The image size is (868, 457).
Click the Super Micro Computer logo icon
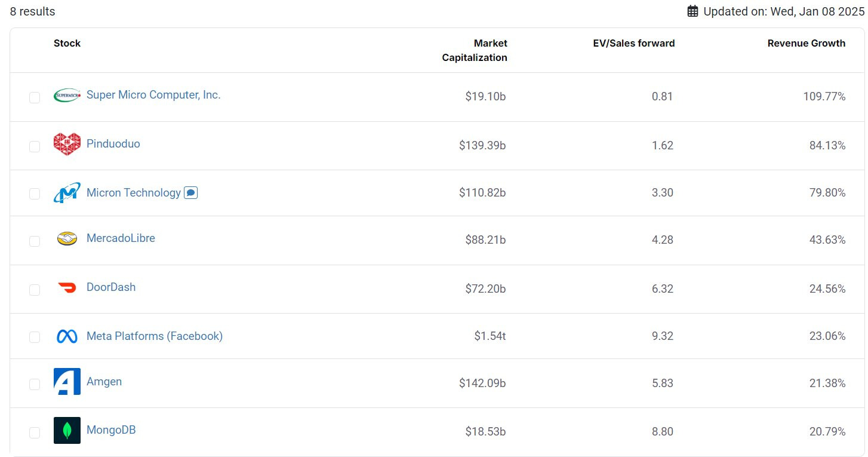(x=67, y=96)
